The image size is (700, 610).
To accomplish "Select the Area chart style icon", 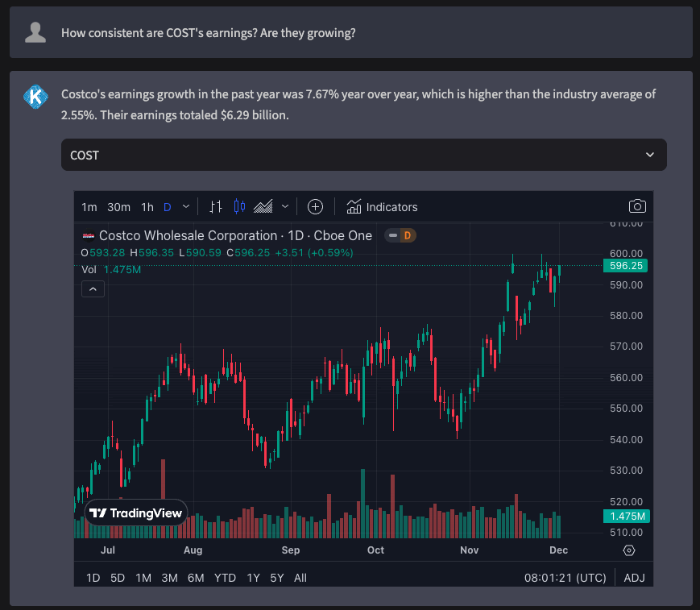I will pos(263,207).
